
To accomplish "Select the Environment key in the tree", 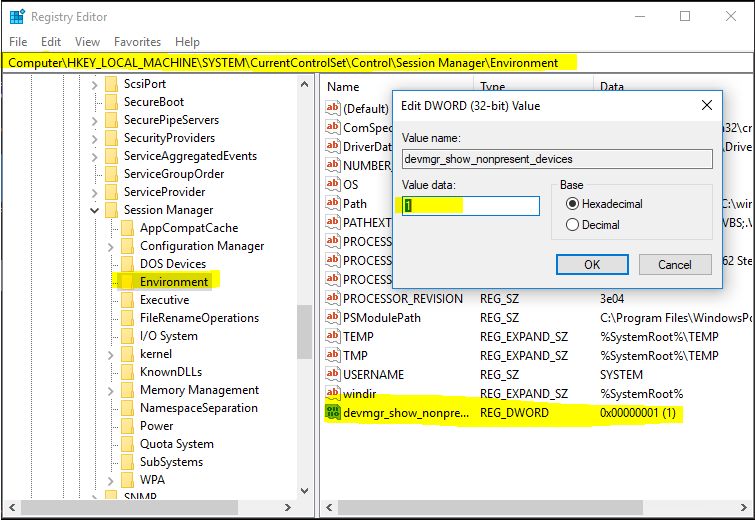I will pos(174,282).
